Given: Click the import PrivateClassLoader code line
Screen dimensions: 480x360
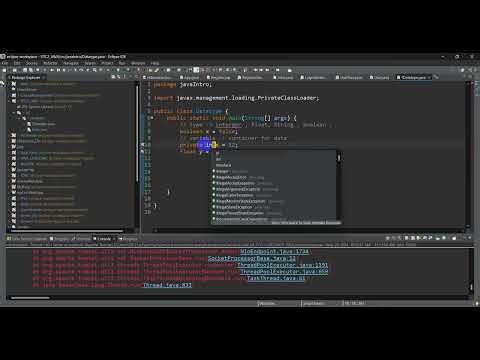Looking at the screenshot, I should click(x=237, y=98).
